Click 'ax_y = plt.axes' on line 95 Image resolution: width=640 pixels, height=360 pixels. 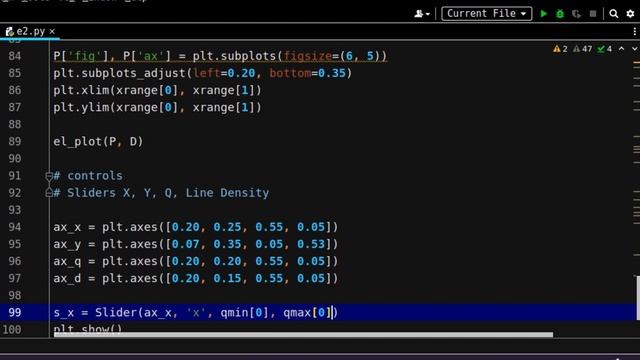pos(105,244)
